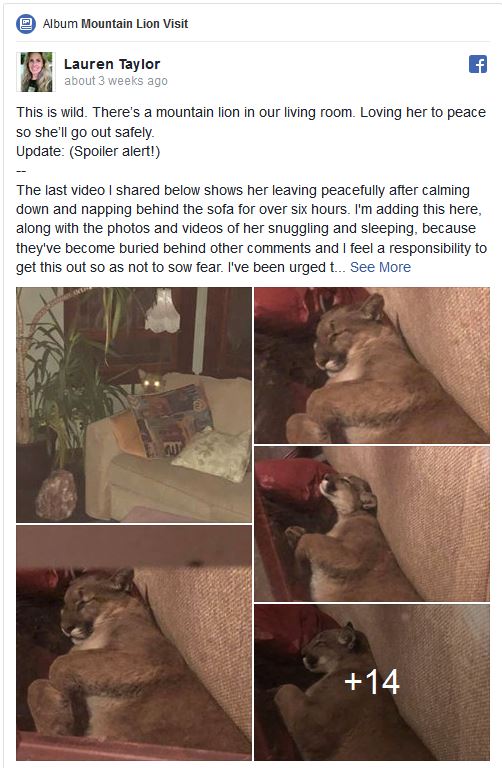502x768 pixels.
Task: Open middle-right photo of lion with head raised
Action: (x=372, y=524)
